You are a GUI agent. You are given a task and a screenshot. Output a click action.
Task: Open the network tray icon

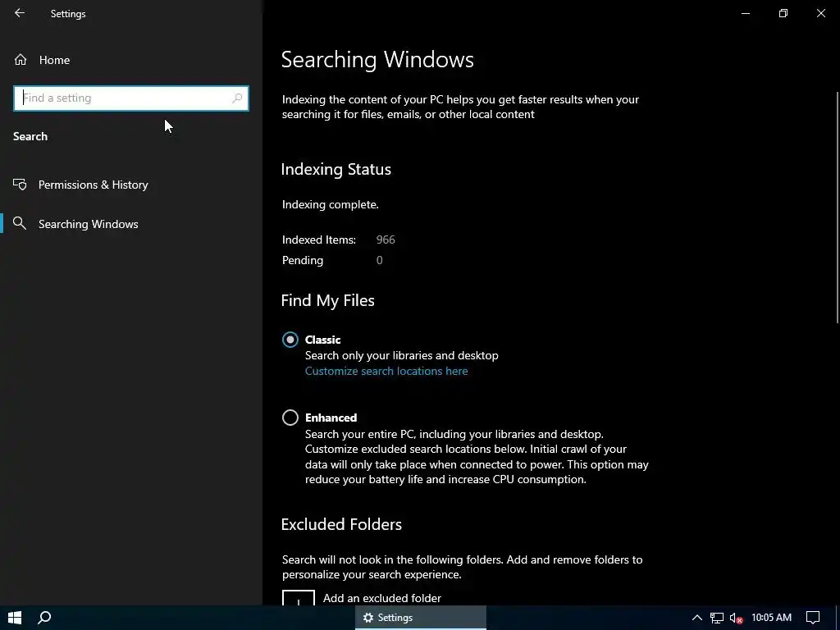point(717,618)
